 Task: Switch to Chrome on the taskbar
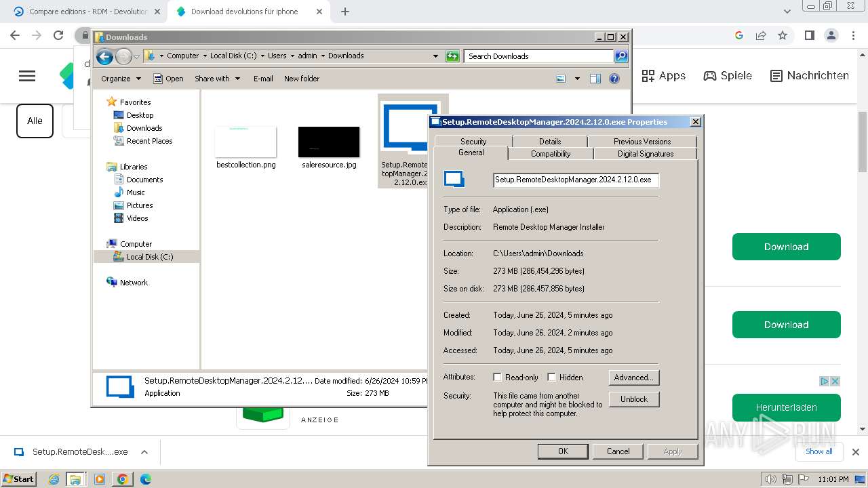coord(122,479)
